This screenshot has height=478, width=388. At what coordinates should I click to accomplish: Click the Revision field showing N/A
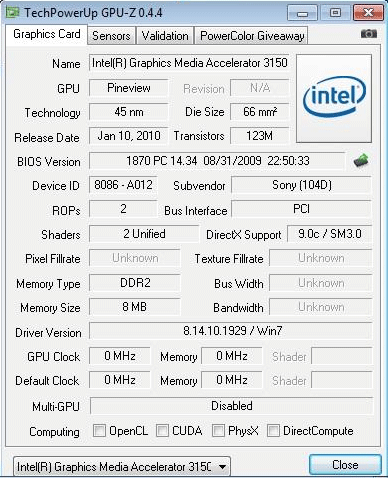(260, 88)
